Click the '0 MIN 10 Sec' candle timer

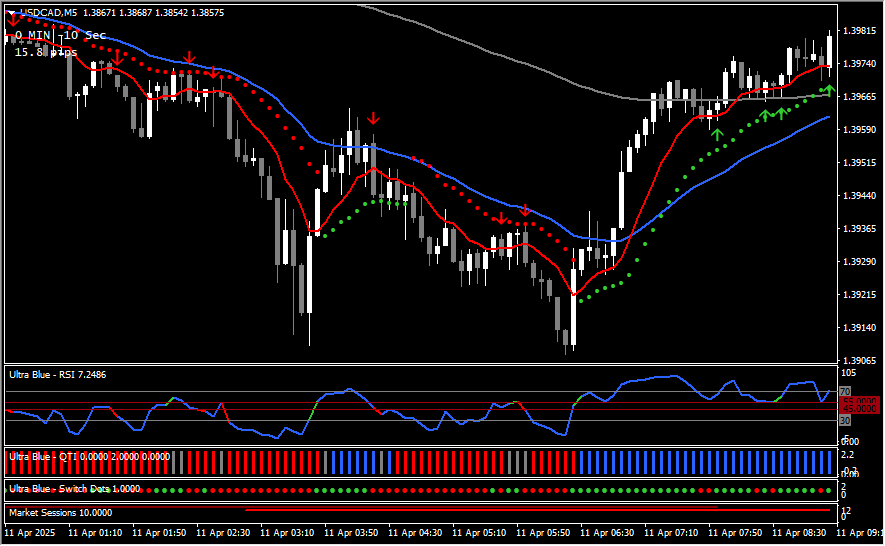click(x=60, y=35)
